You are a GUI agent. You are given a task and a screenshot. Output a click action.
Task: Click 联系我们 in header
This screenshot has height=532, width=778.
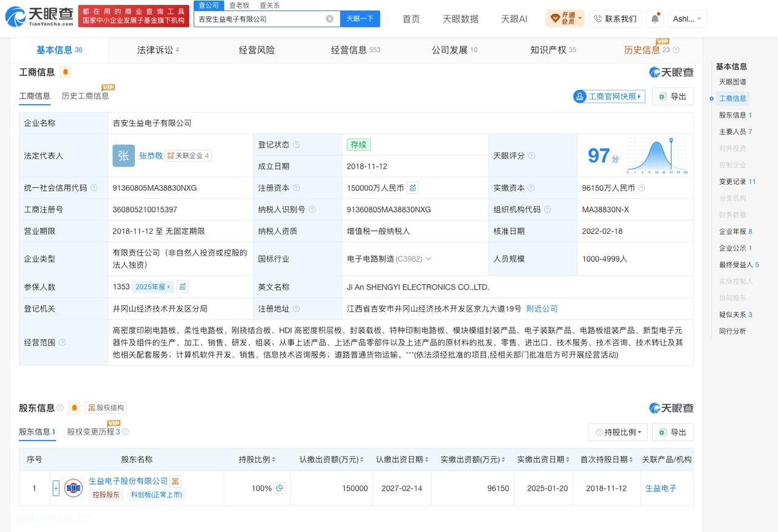(x=615, y=19)
